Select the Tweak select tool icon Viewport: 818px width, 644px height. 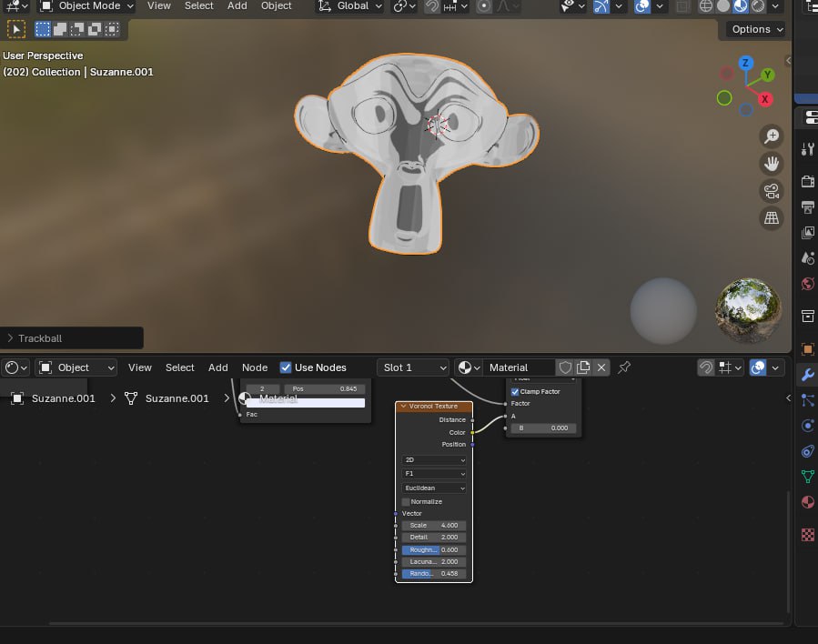coord(16,29)
